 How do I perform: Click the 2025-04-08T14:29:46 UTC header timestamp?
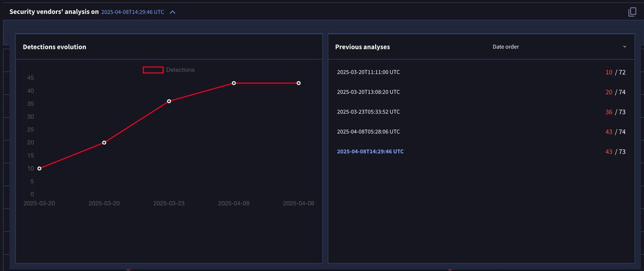coord(133,12)
